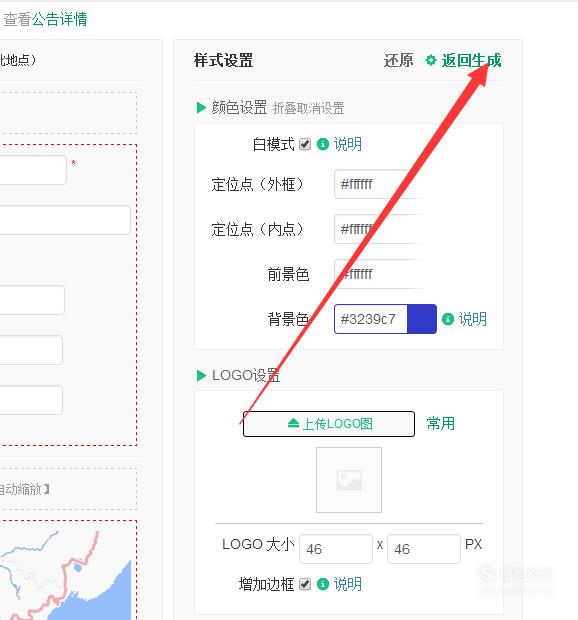The height and width of the screenshot is (620, 578).
Task: Open 说明 link beside 白模式
Action: (348, 144)
